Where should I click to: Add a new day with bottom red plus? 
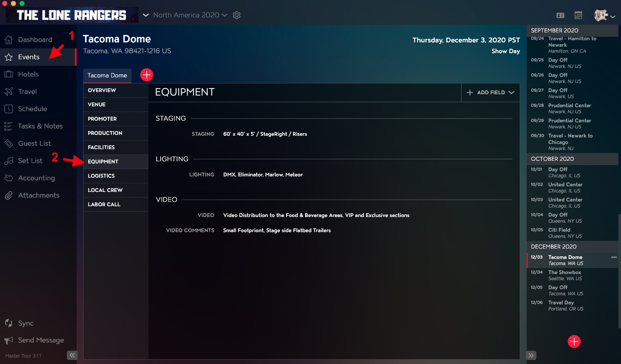coord(574,342)
